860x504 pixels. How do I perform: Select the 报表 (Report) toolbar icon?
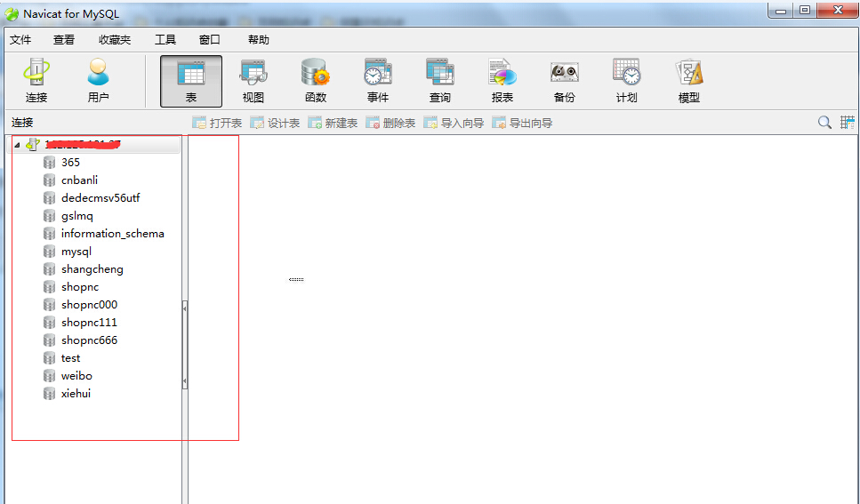[502, 81]
